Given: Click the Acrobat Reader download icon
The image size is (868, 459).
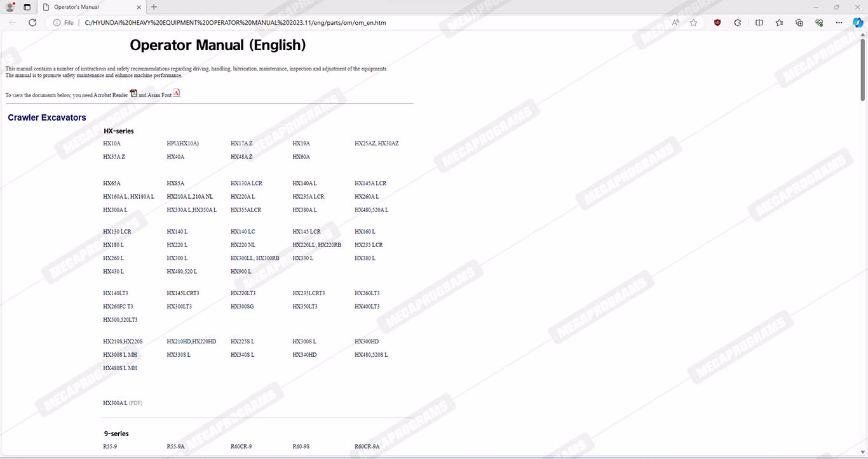Looking at the screenshot, I should tap(133, 93).
